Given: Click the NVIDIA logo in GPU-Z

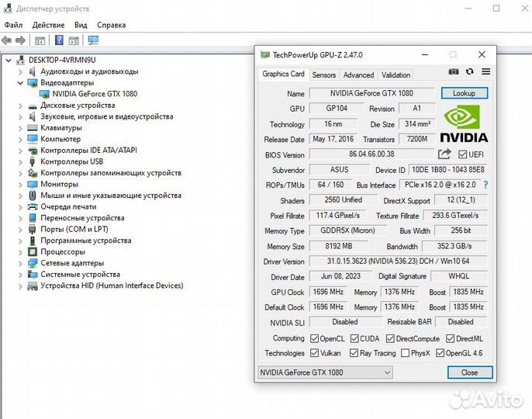Looking at the screenshot, I should pyautogui.click(x=465, y=123).
